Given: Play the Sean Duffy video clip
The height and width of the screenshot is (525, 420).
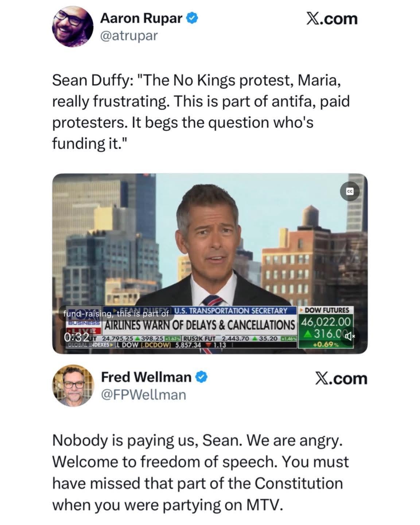Looking at the screenshot, I should [210, 264].
